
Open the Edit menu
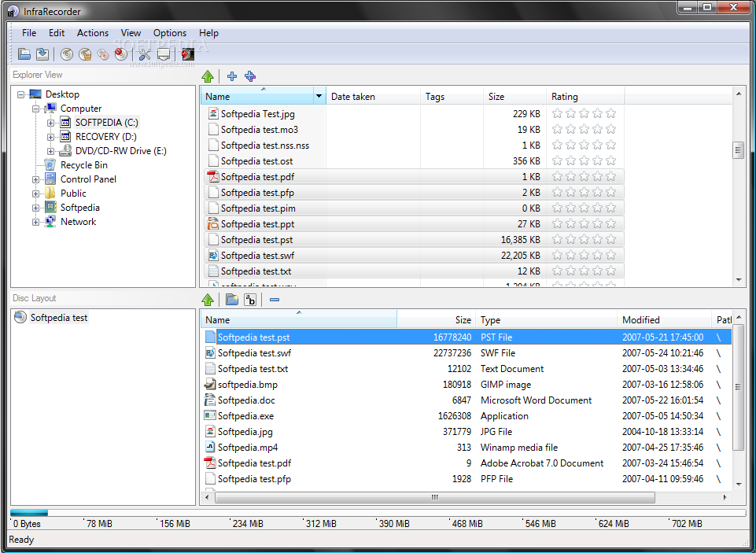click(x=57, y=33)
